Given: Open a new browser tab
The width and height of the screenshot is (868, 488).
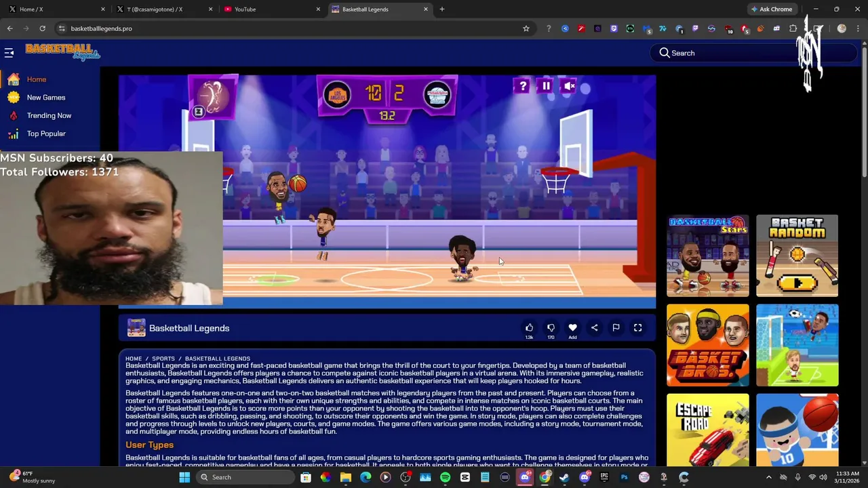Looking at the screenshot, I should pyautogui.click(x=442, y=9).
